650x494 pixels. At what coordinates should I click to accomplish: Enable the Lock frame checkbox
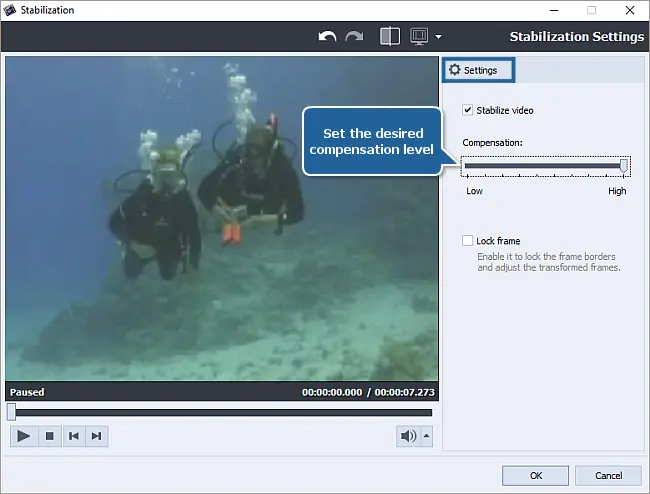point(468,241)
